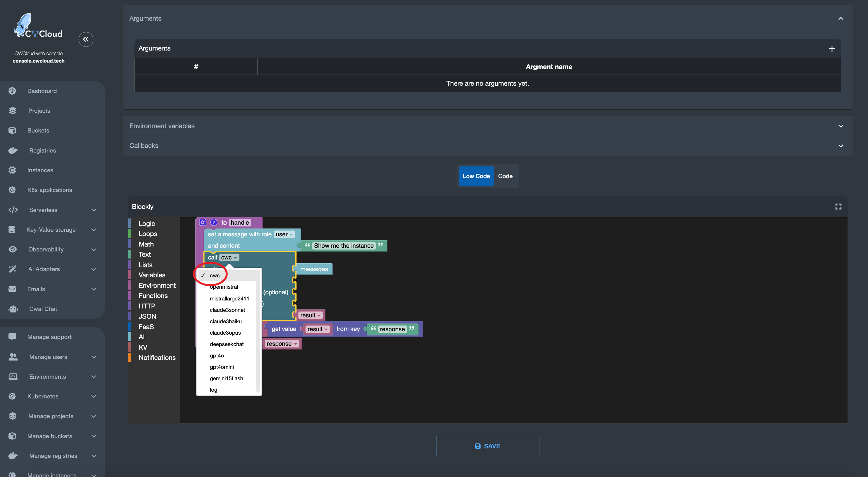
Task: Collapse the Arguments section
Action: click(840, 18)
